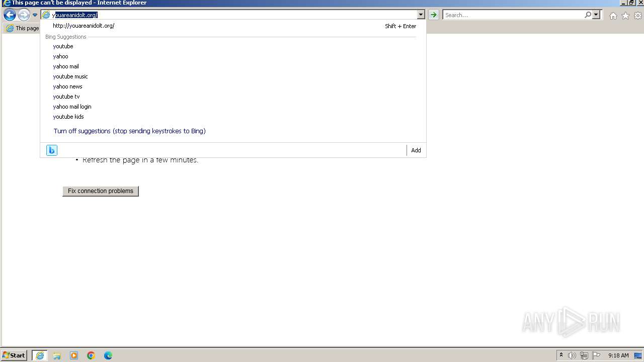Click the search magnifier icon
This screenshot has width=644, height=362.
coord(588,15)
